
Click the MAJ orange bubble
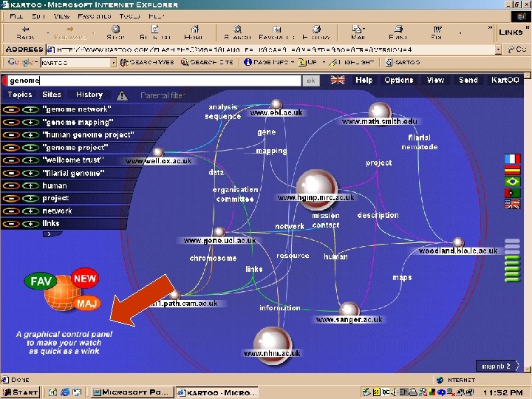(x=86, y=304)
